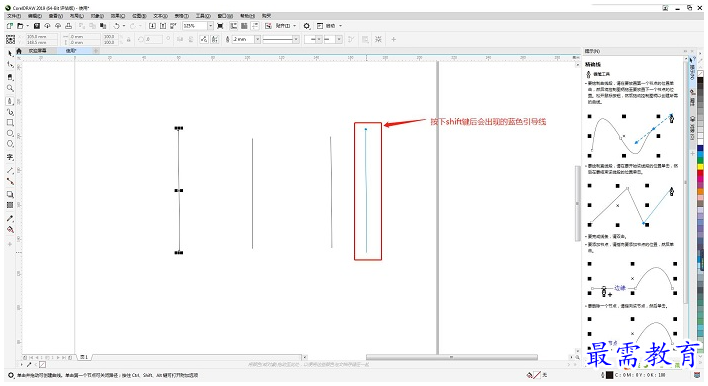
Task: Select the Crop tool in toolbox
Action: (10, 77)
